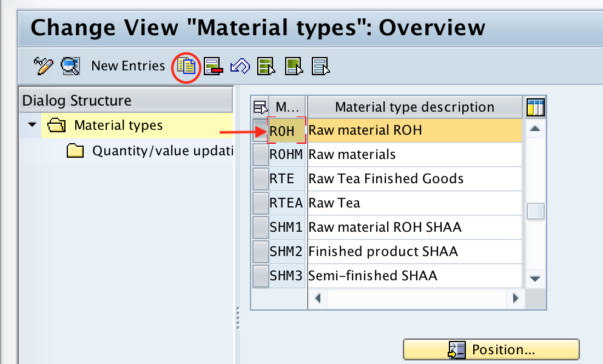This screenshot has width=603, height=364.
Task: Click the table scroll down arrow
Action: click(x=535, y=278)
